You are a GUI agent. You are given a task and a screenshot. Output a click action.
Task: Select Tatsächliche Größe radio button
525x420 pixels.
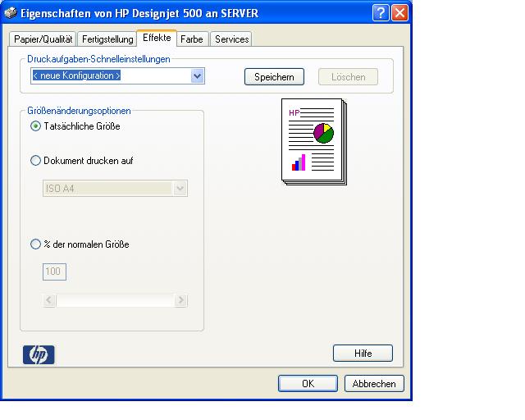point(35,126)
